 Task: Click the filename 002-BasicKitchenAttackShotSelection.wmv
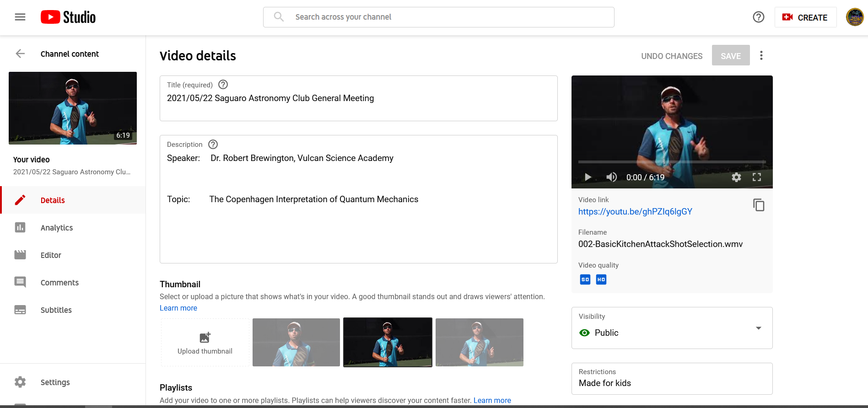pos(660,244)
